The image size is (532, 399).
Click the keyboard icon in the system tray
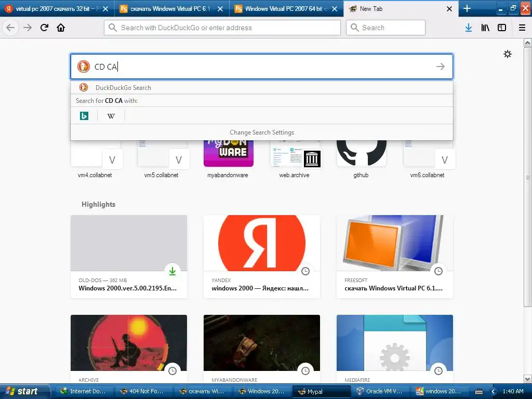pos(479,392)
